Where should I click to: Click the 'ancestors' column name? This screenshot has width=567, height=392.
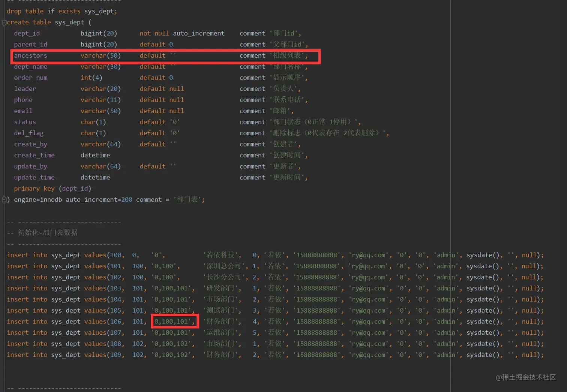31,55
